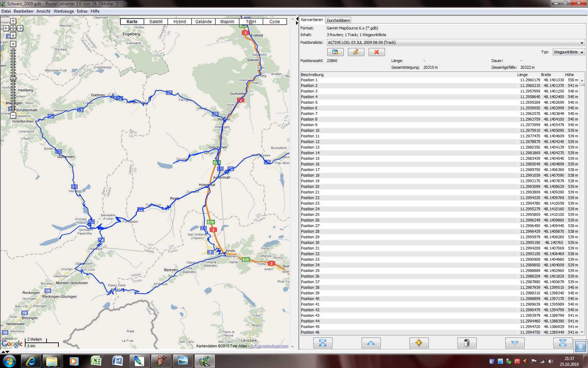
Task: Move selected position up one row
Action: tap(371, 343)
